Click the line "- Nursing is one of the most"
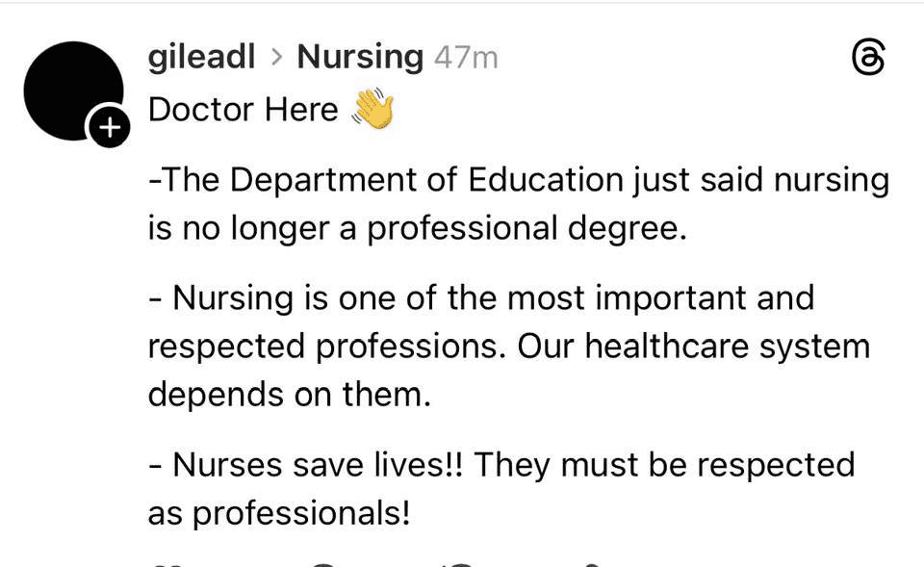The image size is (924, 567). pos(481,297)
